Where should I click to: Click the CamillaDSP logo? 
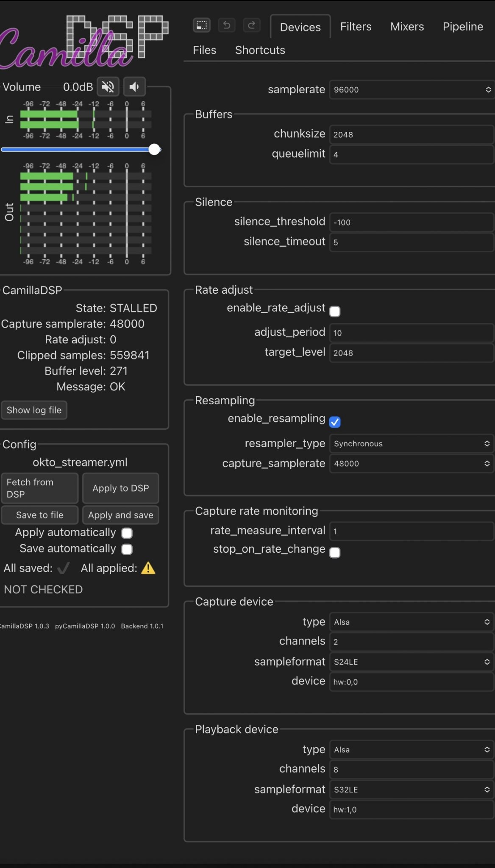click(x=84, y=42)
